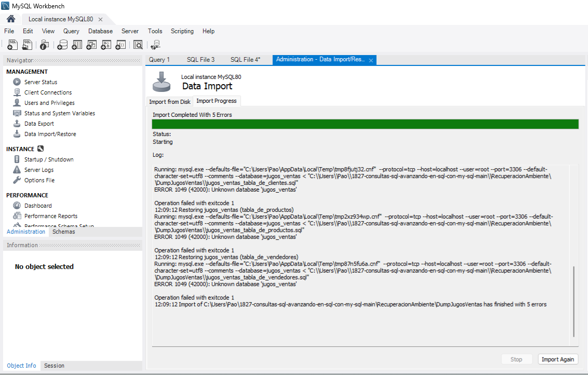Open Server Status in Navigator
The height and width of the screenshot is (375, 588).
tap(41, 82)
